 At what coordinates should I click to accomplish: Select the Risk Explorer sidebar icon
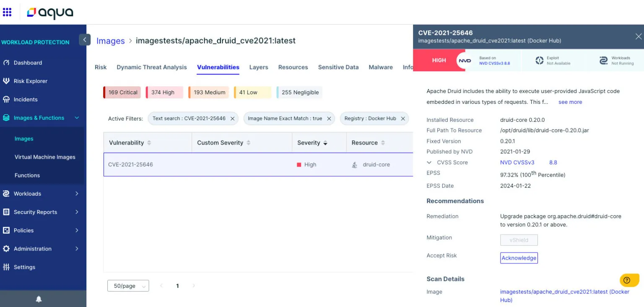click(8, 81)
